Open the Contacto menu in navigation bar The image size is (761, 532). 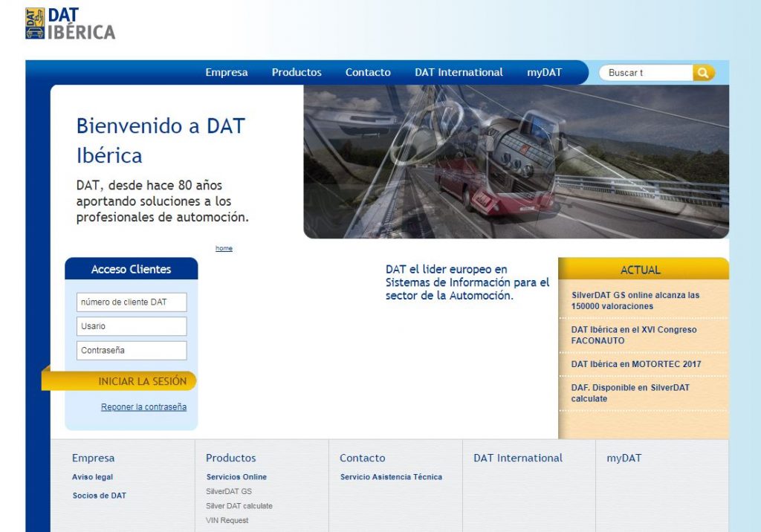point(368,72)
